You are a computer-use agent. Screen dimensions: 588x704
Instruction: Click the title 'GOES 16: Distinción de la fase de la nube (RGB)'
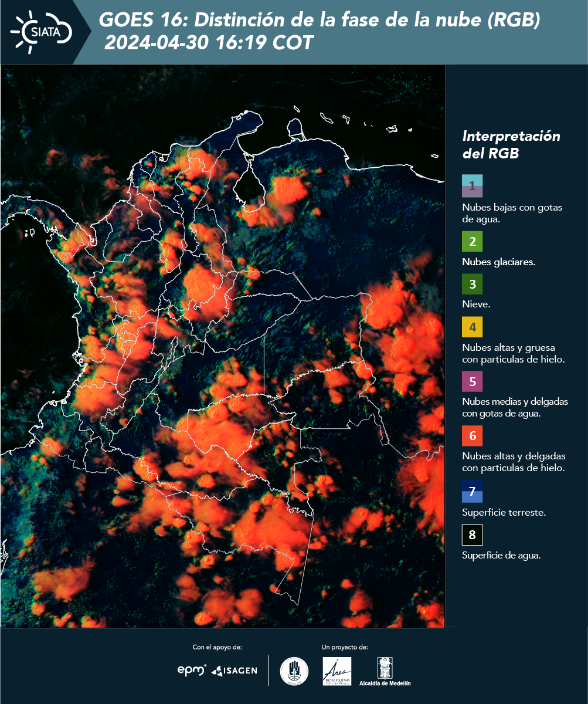point(320,21)
